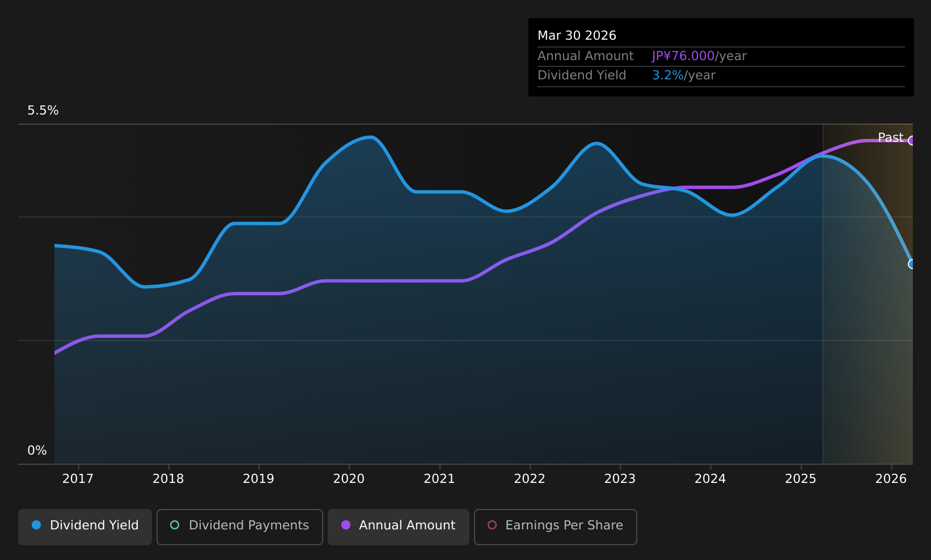Click the 2023 x-axis label
This screenshot has height=560, width=931.
(x=620, y=479)
